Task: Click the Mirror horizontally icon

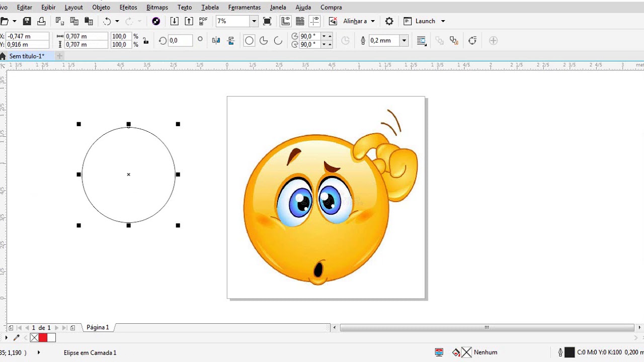Action: 216,41
